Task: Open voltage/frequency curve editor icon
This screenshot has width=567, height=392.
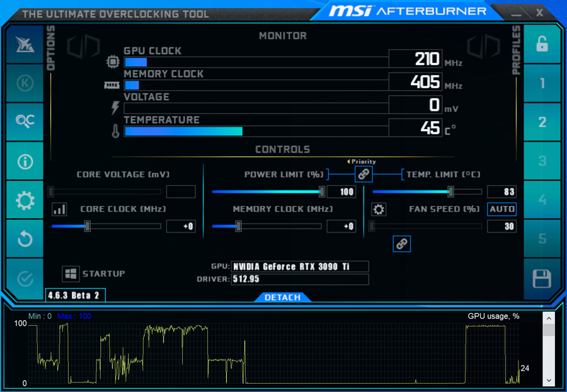Action: [x=59, y=209]
